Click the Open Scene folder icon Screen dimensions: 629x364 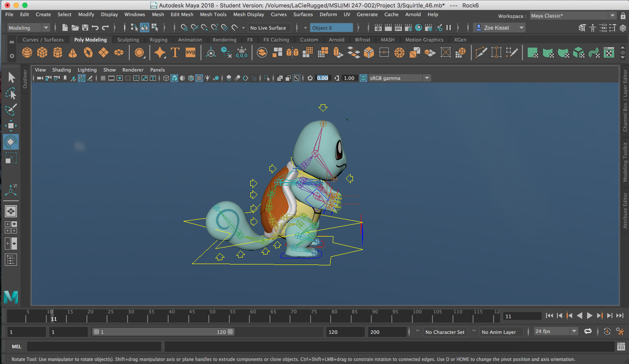(x=75, y=27)
